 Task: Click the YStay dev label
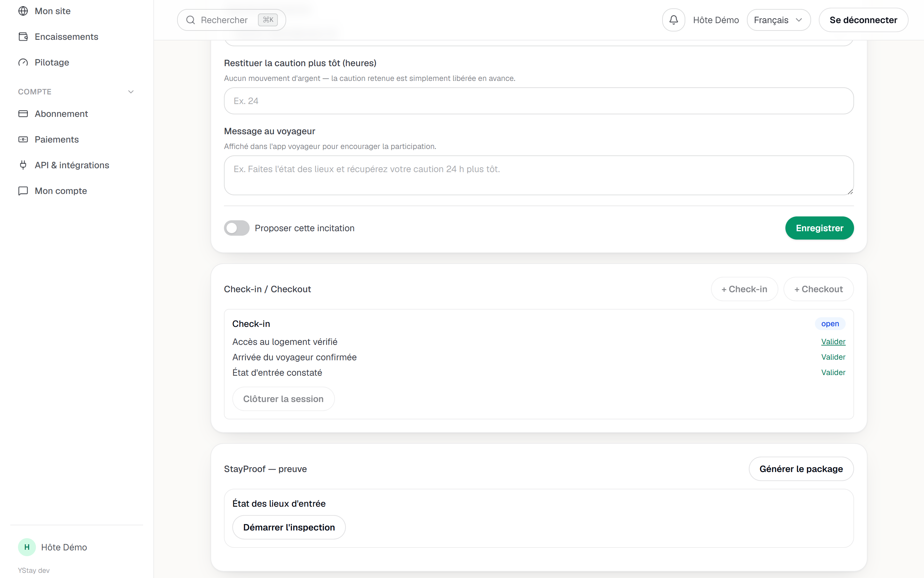[34, 570]
